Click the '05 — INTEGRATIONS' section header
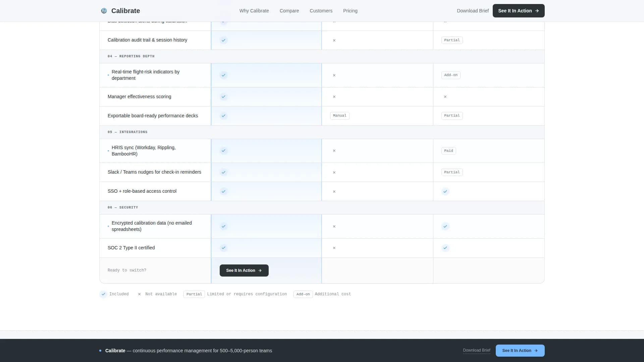Viewport: 644px width, 362px height. point(127,132)
